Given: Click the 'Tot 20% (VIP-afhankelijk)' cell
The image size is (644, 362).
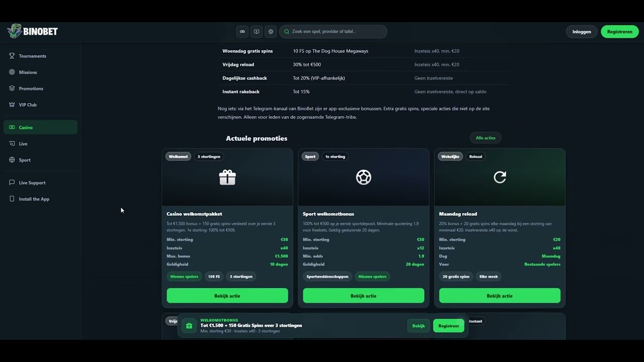Looking at the screenshot, I should (319, 78).
